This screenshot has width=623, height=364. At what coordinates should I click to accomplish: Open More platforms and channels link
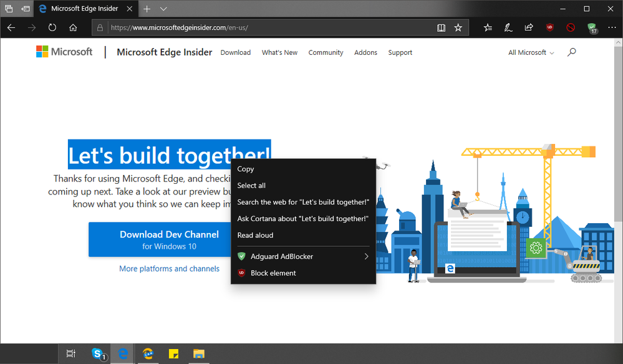coord(169,269)
